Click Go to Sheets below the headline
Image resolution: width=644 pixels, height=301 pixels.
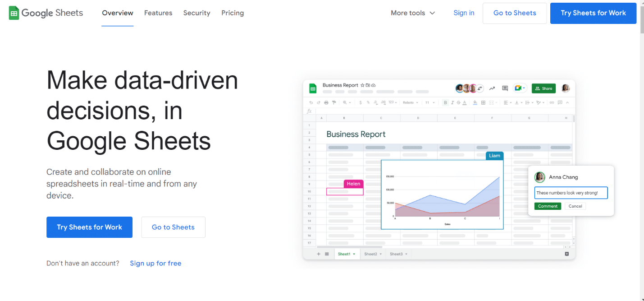(173, 227)
